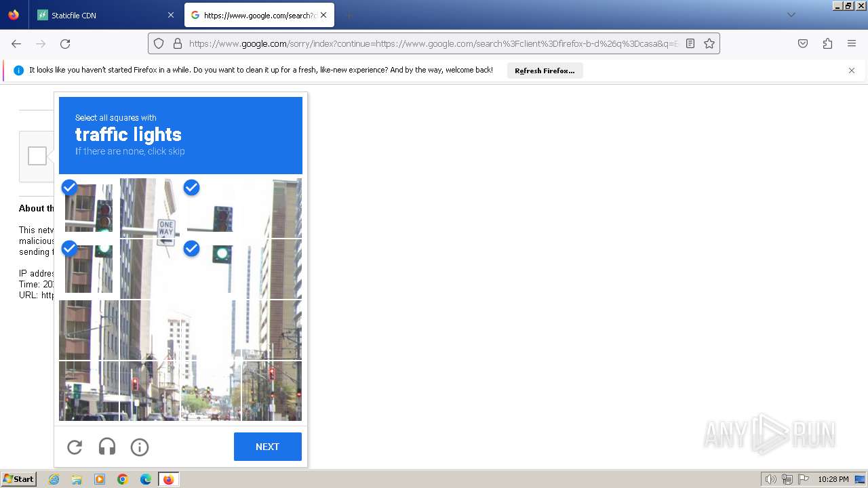This screenshot has height=488, width=868.
Task: Open the tracking protection shield panel
Action: [159, 43]
